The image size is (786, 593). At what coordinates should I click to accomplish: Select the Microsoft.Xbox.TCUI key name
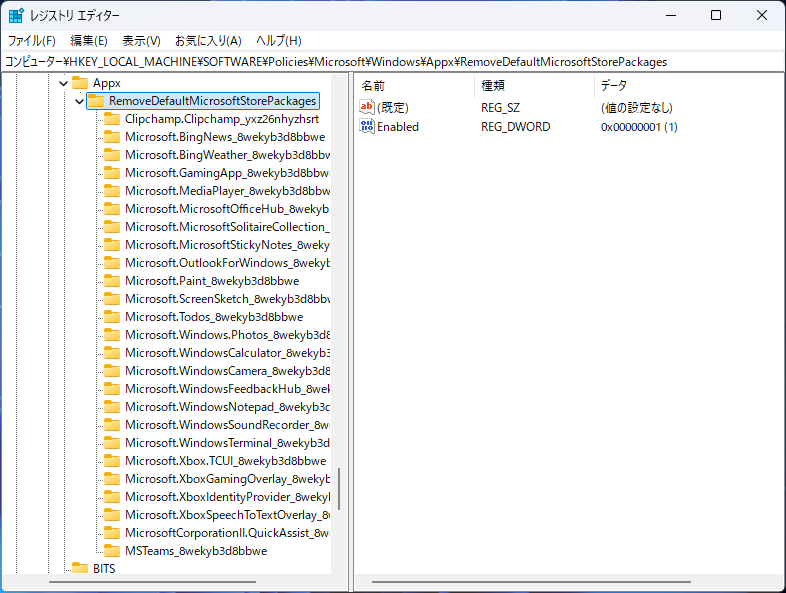(x=226, y=461)
